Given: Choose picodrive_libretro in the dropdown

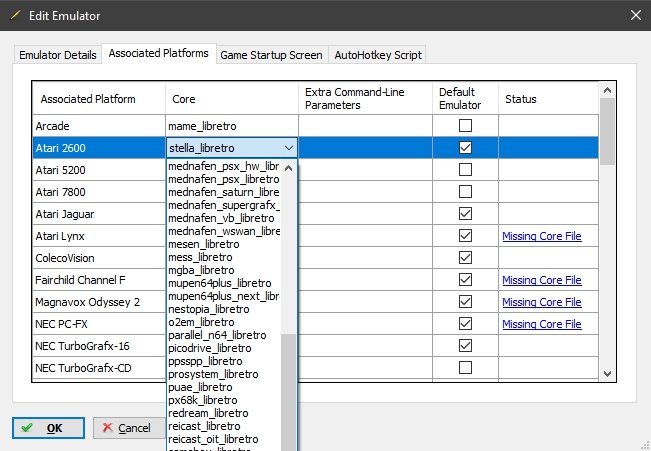Looking at the screenshot, I should 224,348.
